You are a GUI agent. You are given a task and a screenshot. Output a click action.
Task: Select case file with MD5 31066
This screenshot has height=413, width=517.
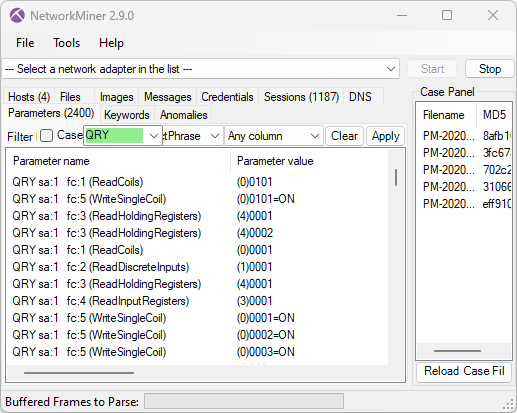(465, 187)
